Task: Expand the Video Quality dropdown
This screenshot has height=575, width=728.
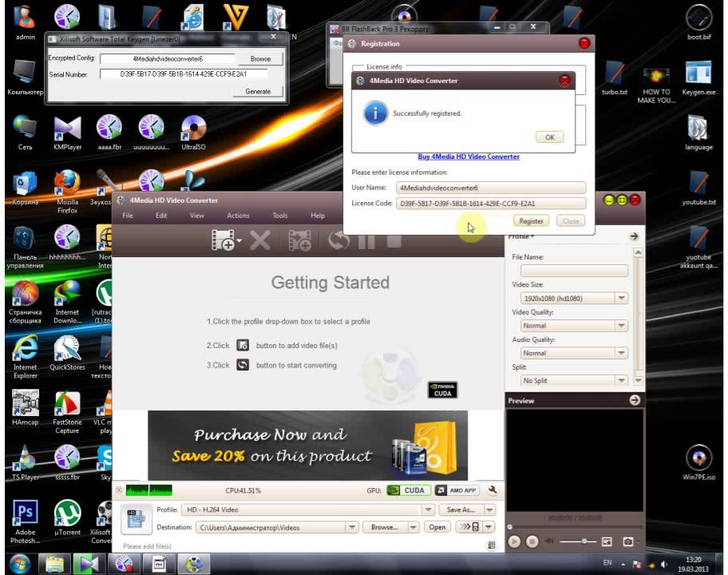Action: tap(621, 326)
